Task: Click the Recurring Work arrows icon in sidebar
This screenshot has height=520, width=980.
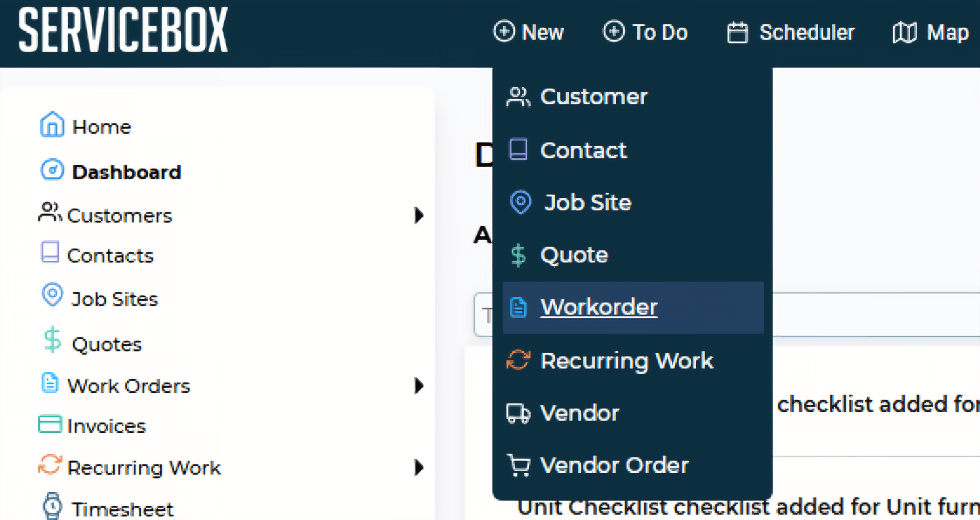Action: point(50,465)
